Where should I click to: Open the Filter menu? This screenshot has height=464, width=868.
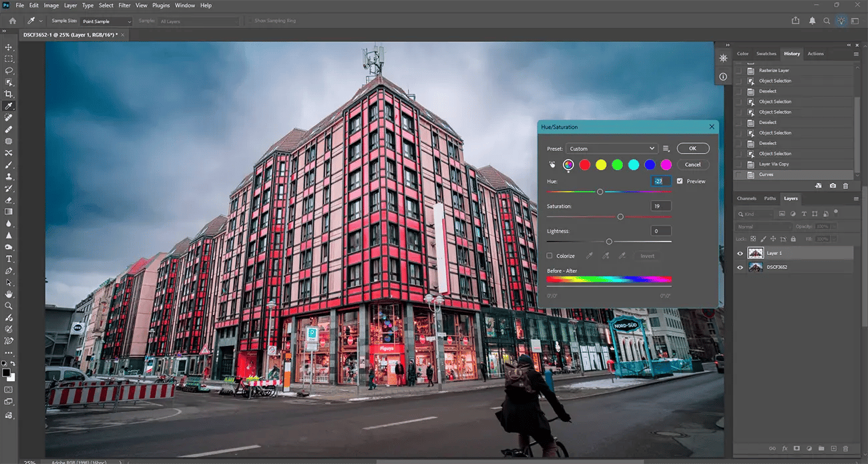coord(124,5)
